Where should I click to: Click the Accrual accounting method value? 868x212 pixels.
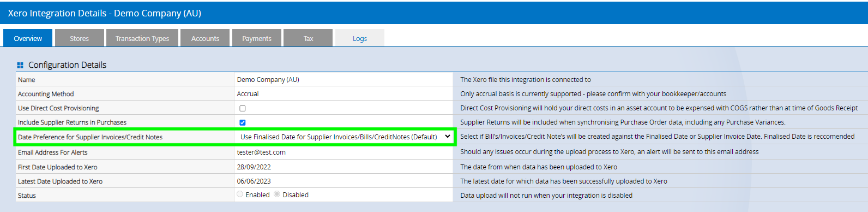248,94
